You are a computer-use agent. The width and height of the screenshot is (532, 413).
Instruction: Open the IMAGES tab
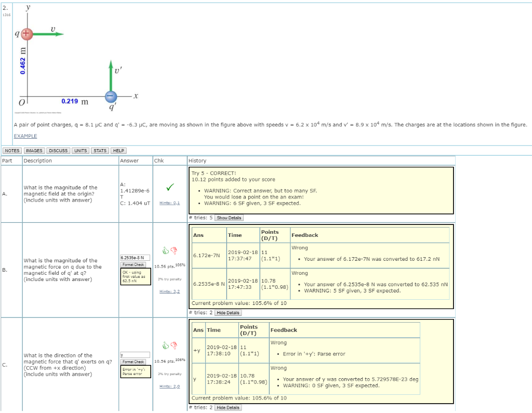click(34, 151)
